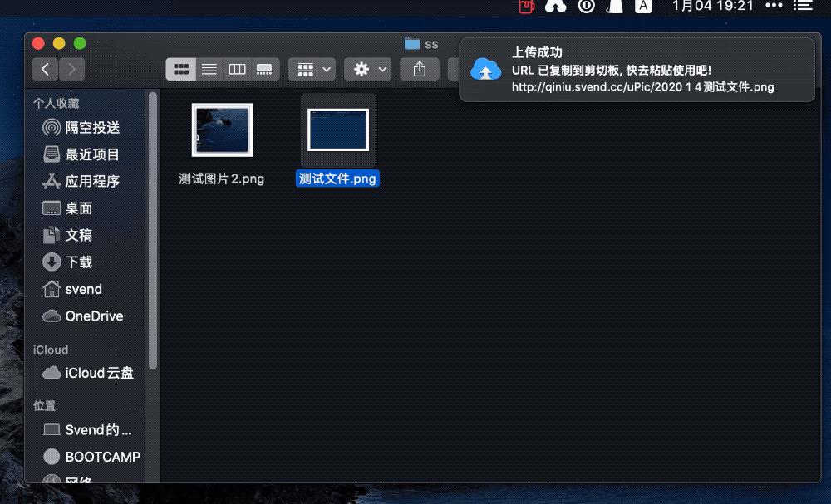Open the Share button in the toolbar

pyautogui.click(x=420, y=69)
